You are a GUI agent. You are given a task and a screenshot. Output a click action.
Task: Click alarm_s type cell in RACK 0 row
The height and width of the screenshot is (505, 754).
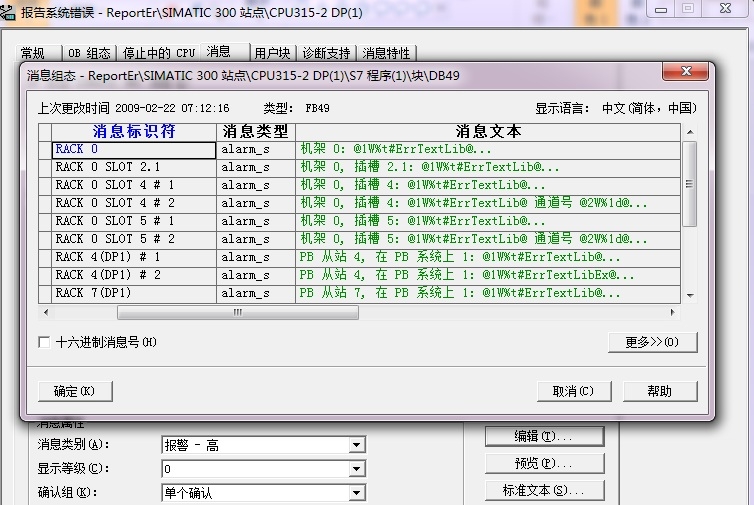(x=256, y=150)
